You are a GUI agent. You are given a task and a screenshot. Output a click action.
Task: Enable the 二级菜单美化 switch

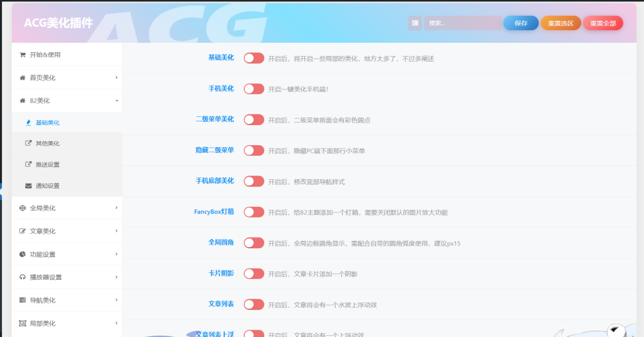[x=254, y=119]
